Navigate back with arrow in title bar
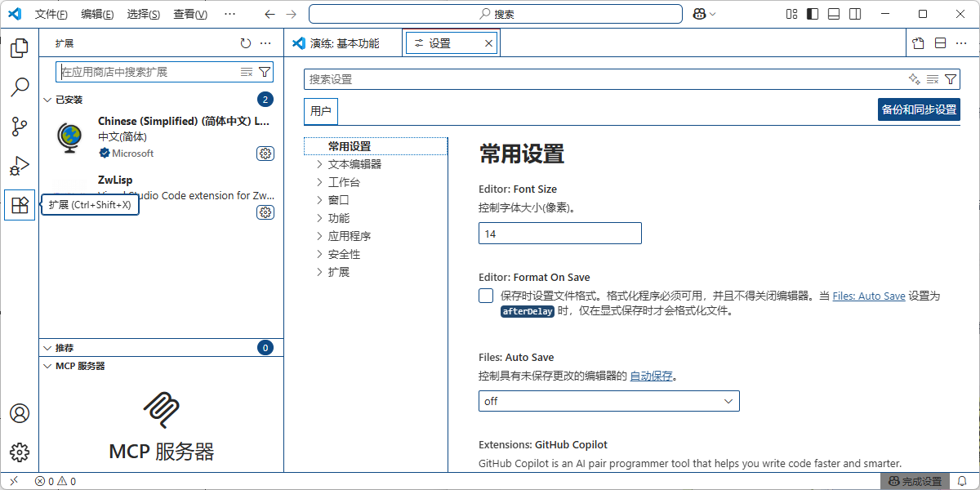The image size is (980, 490). 270,14
